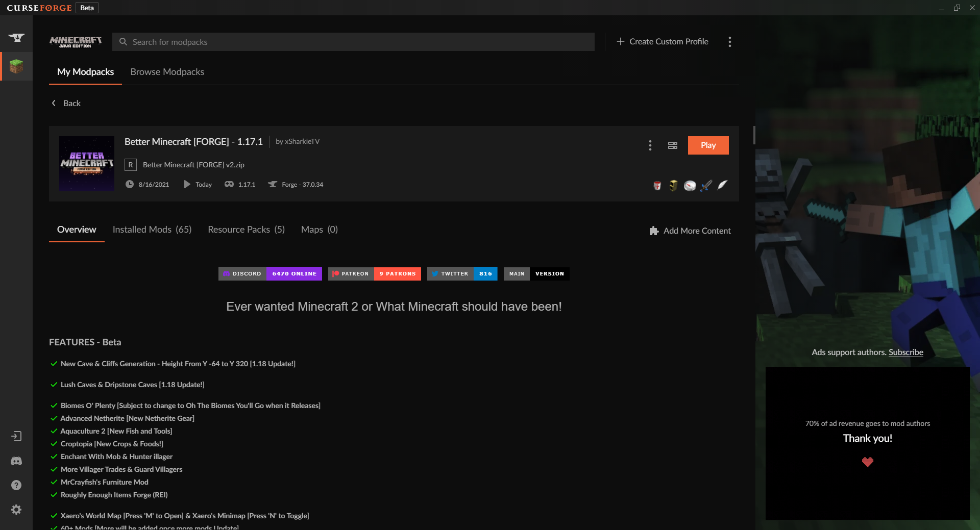Click the Lush Caves & Dripstone Caves line
The width and height of the screenshot is (980, 530).
tap(133, 385)
